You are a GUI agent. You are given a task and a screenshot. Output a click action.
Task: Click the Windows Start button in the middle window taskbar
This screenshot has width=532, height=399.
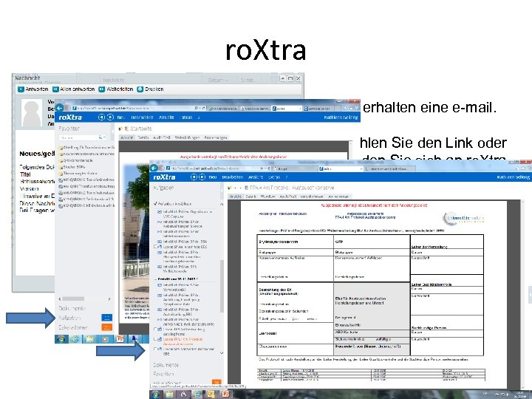[x=61, y=339]
